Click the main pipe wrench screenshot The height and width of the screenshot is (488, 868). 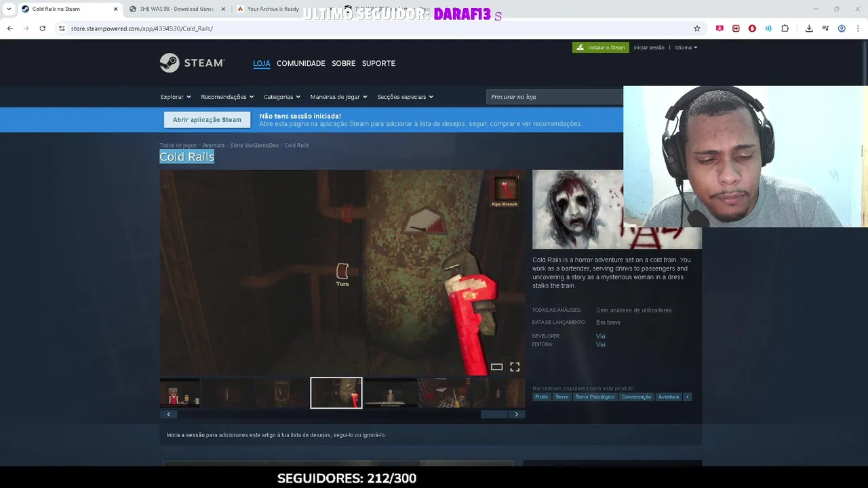click(x=342, y=272)
